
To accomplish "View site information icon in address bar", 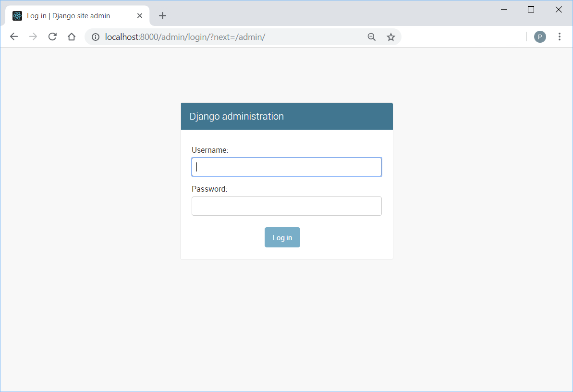I will (96, 37).
